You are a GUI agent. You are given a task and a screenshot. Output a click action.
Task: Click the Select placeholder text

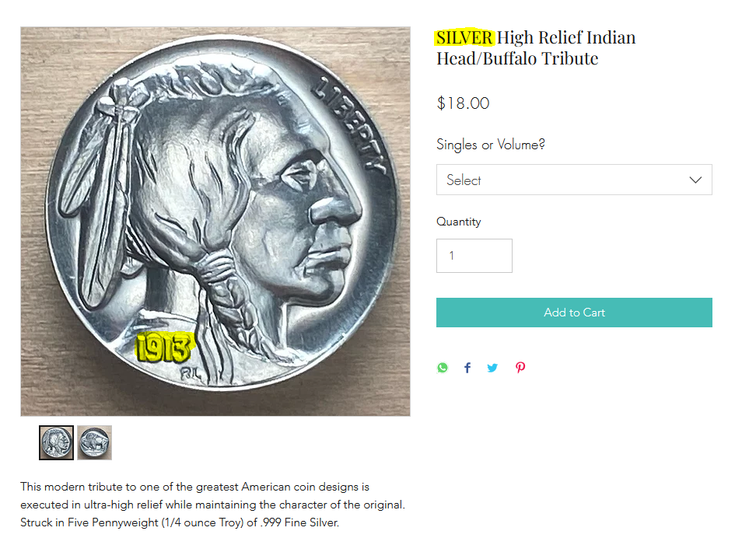(464, 180)
